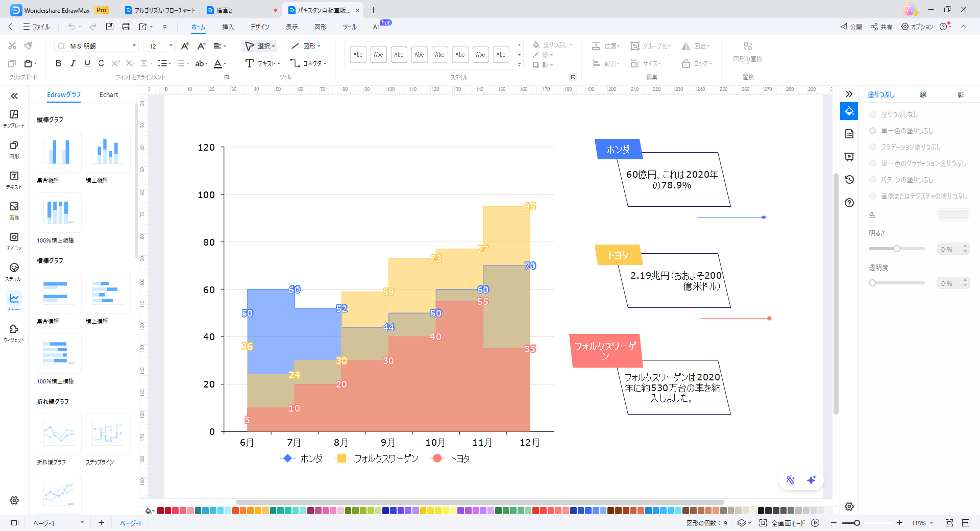Click the Options button
Image resolution: width=980 pixels, height=531 pixels.
tap(917, 27)
